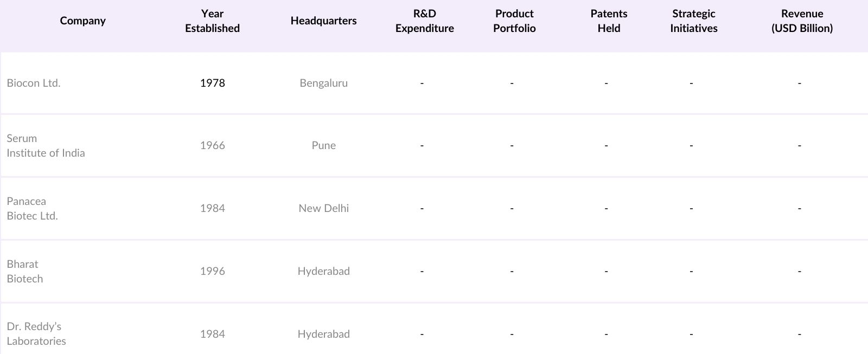
Task: Click the Patents Held column header
Action: click(x=609, y=21)
